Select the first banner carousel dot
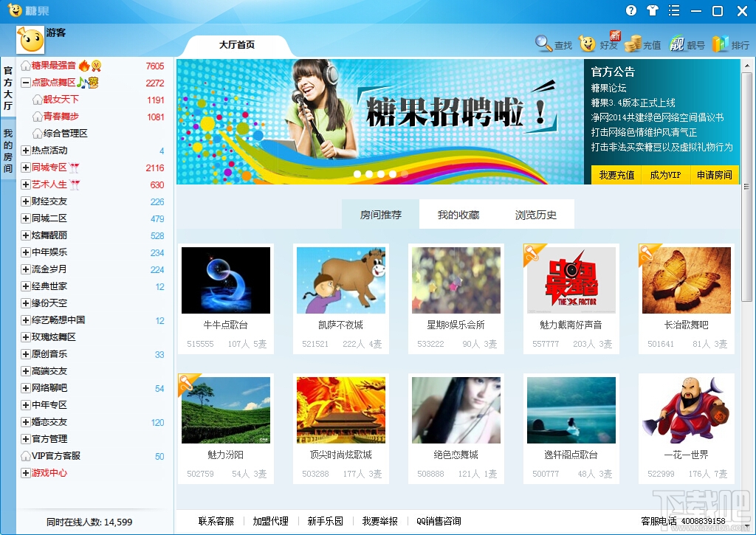This screenshot has height=535, width=756. click(357, 174)
